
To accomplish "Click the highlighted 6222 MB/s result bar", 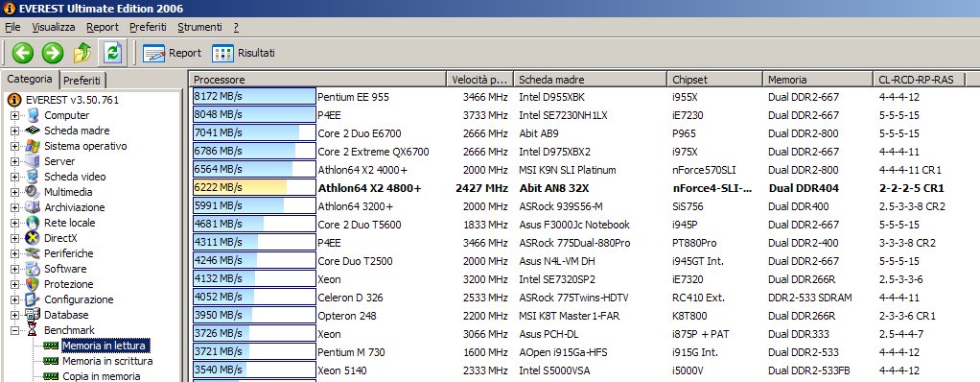I will click(x=254, y=188).
